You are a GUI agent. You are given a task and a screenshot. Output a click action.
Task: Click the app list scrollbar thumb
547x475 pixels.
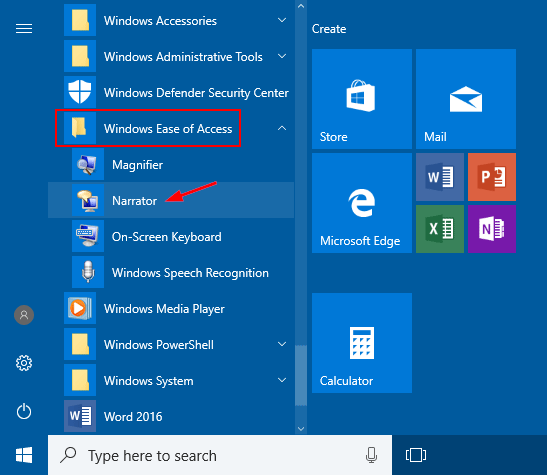[x=301, y=375]
